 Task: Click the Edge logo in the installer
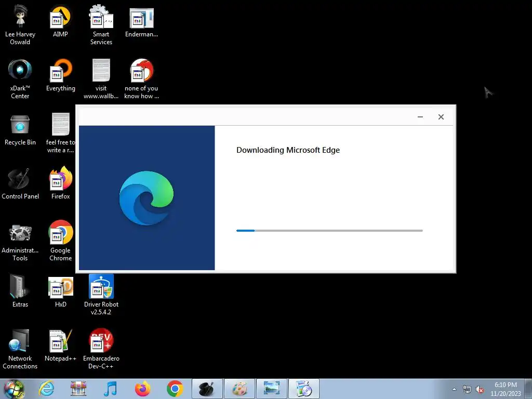point(147,198)
